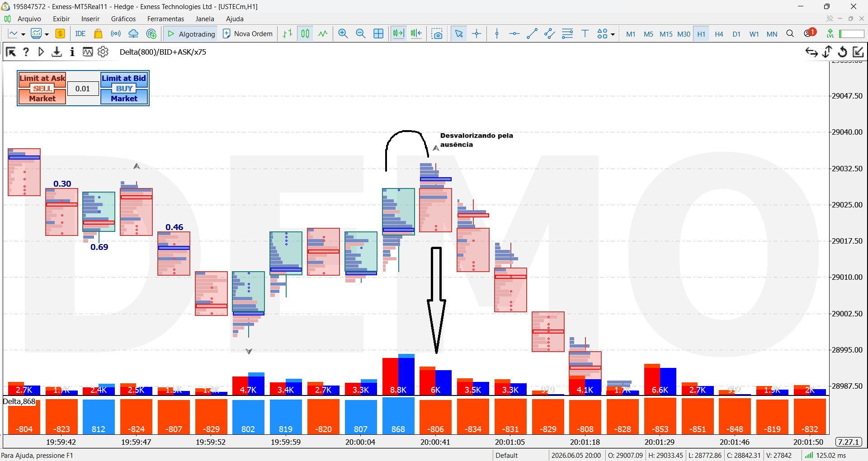
Task: Click the 0.01 lot size field
Action: (x=83, y=89)
